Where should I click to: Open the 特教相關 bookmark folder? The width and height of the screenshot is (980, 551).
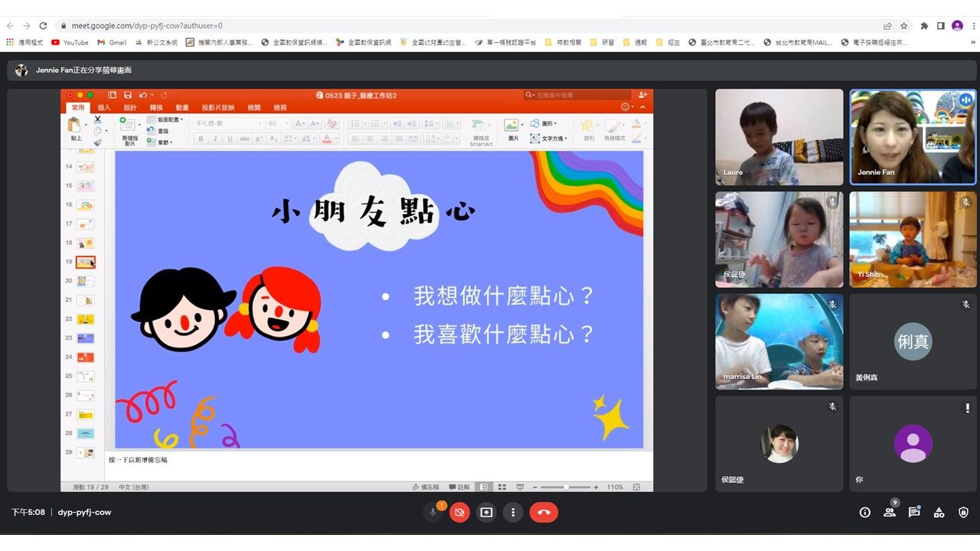[x=563, y=43]
